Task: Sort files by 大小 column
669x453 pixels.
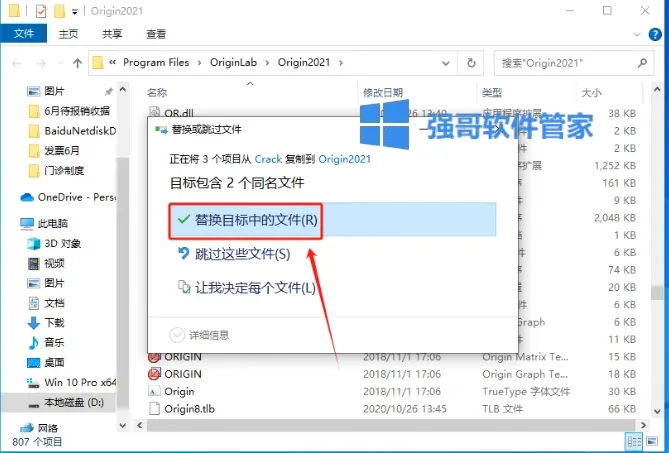Action: tap(591, 92)
